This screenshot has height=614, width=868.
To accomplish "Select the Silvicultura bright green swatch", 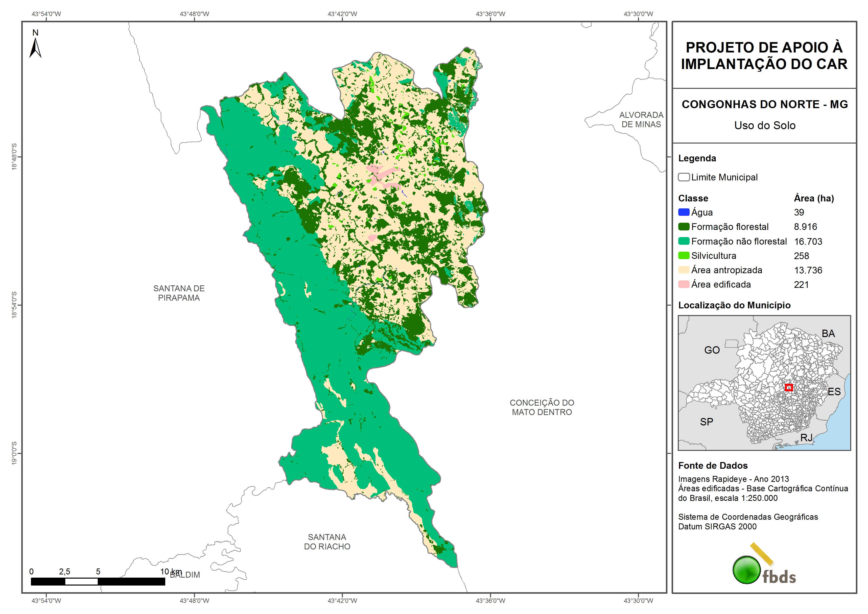I will (683, 255).
